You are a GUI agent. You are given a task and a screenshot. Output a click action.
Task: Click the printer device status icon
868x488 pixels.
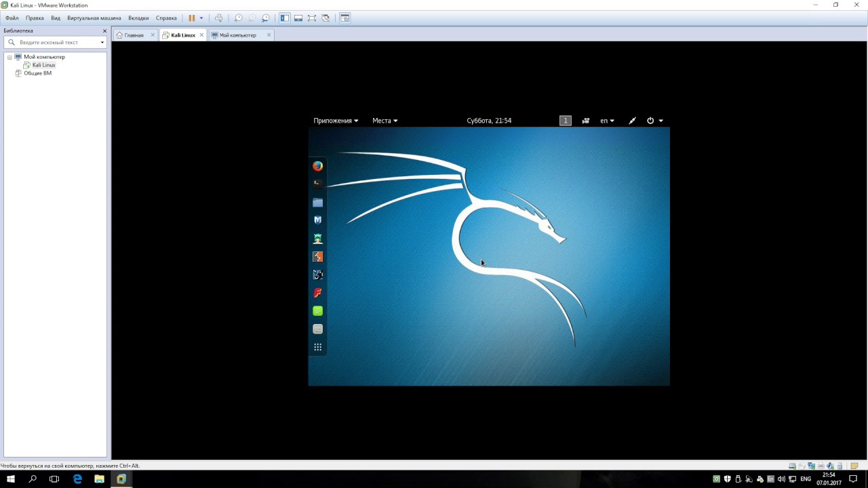pyautogui.click(x=821, y=466)
